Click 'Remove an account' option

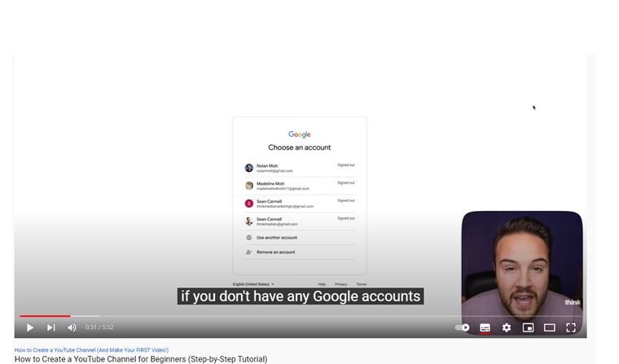point(300,252)
